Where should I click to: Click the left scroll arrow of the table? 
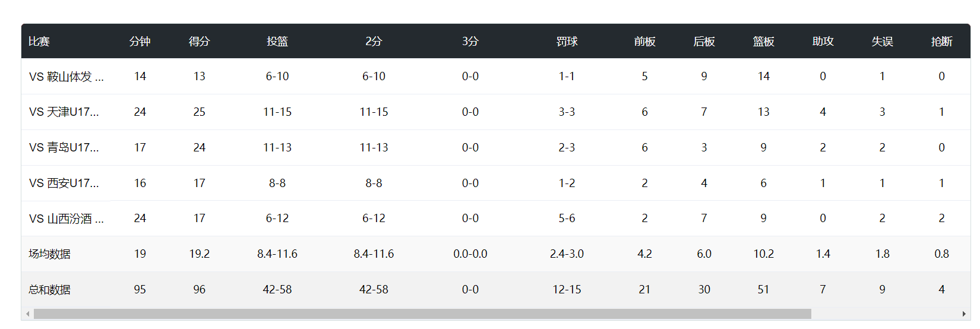27,314
